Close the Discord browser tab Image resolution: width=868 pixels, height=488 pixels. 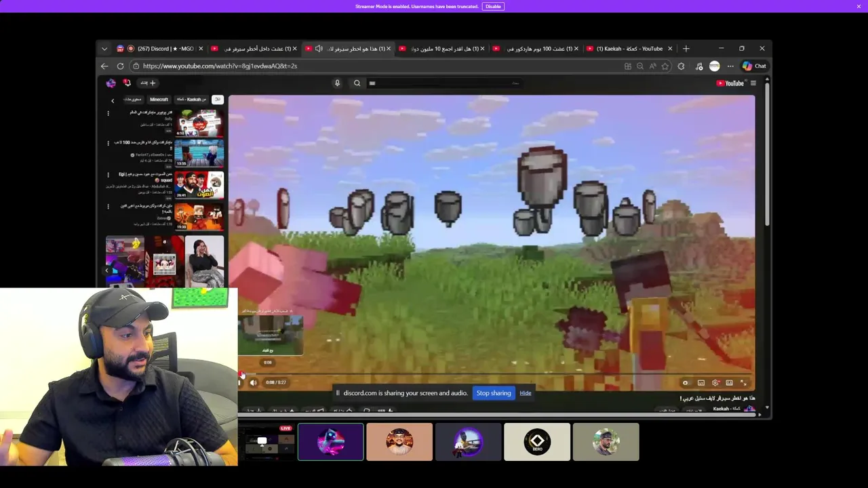coord(201,49)
